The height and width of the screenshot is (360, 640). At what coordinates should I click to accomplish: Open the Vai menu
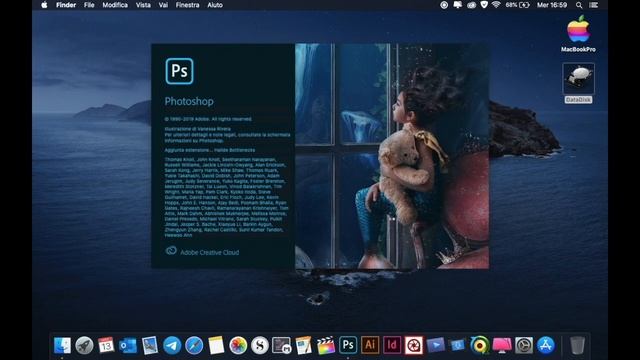coord(163,5)
